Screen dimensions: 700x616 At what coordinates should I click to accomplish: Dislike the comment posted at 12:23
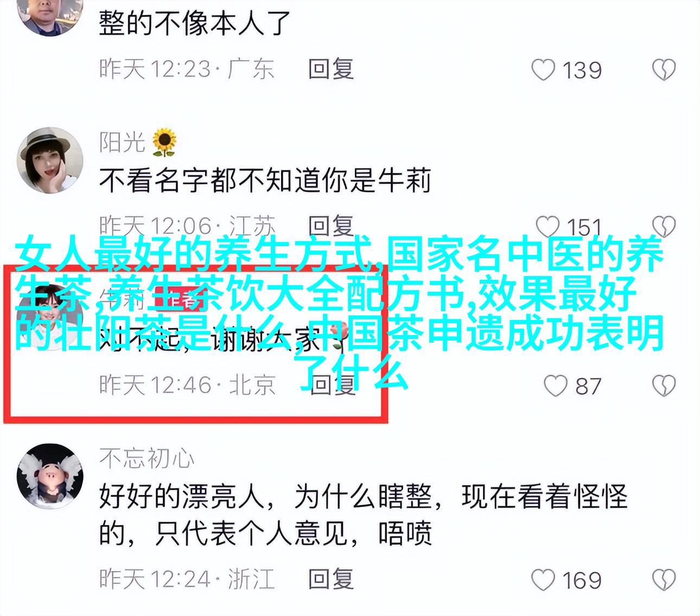(x=663, y=70)
